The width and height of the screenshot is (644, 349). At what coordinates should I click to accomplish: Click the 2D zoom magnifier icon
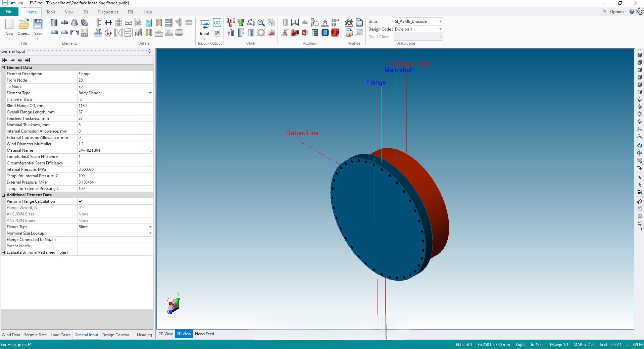261,22
